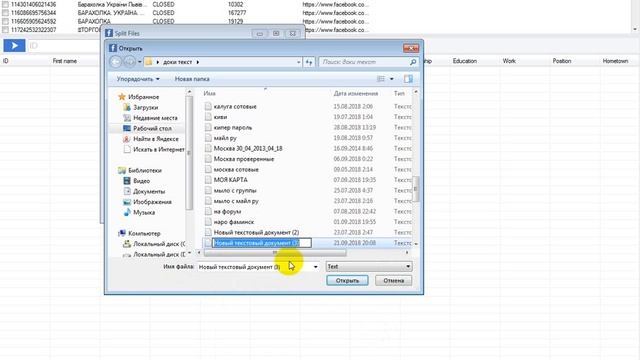Open the view options dropdown arrow
The image size is (640, 360).
click(391, 79)
